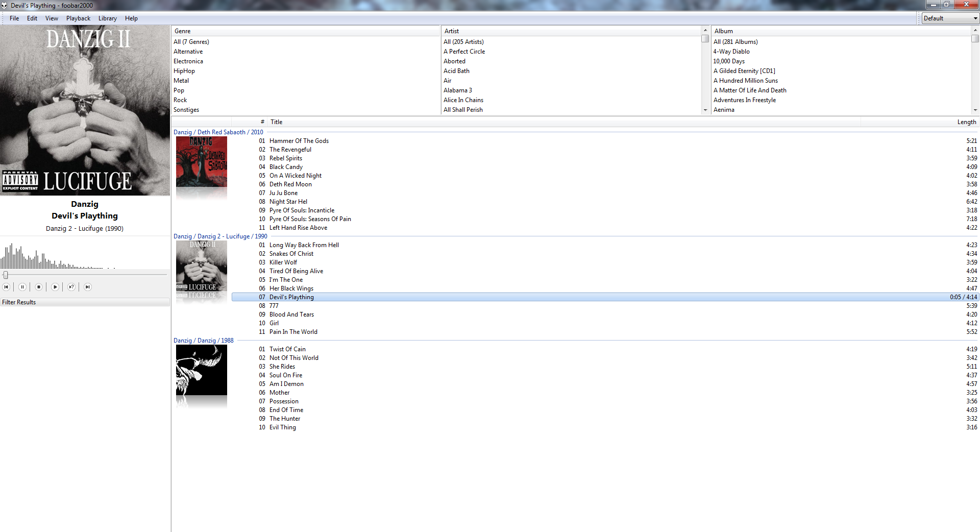The image size is (980, 532).
Task: Select track Hammer Of The Gods
Action: click(x=605, y=141)
